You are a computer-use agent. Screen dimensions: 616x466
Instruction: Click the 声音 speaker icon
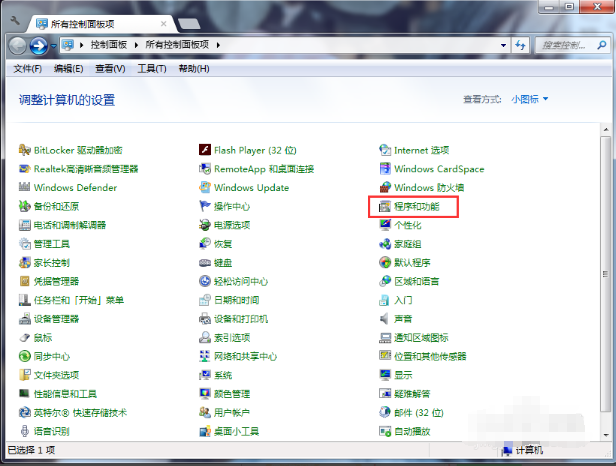point(385,319)
